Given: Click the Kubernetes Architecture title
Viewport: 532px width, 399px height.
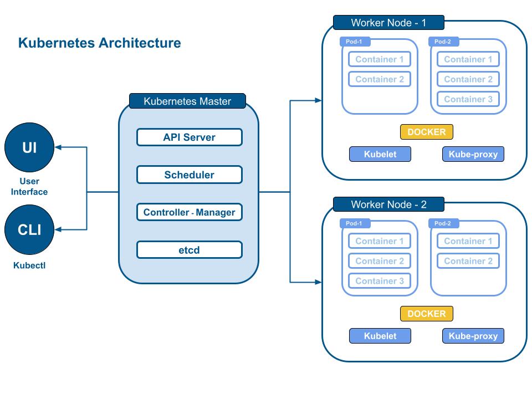Looking at the screenshot, I should (x=99, y=43).
